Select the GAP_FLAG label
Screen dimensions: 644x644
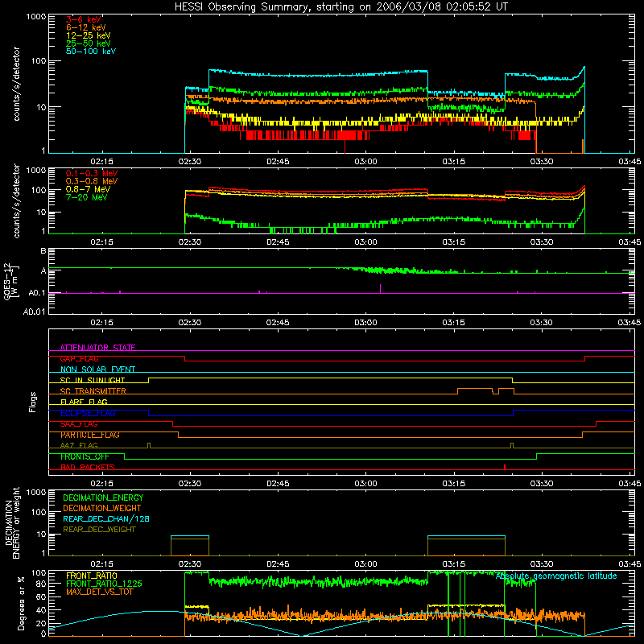[80, 358]
